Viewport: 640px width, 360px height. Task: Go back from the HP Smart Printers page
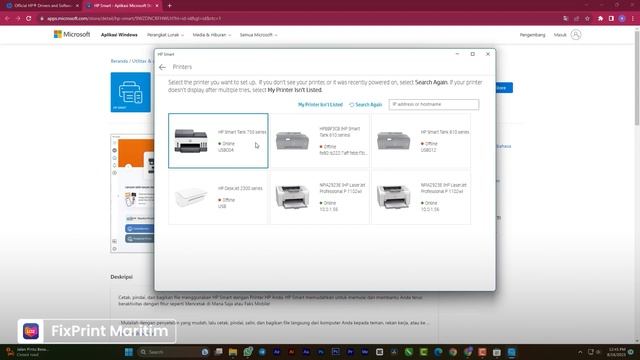pos(162,67)
